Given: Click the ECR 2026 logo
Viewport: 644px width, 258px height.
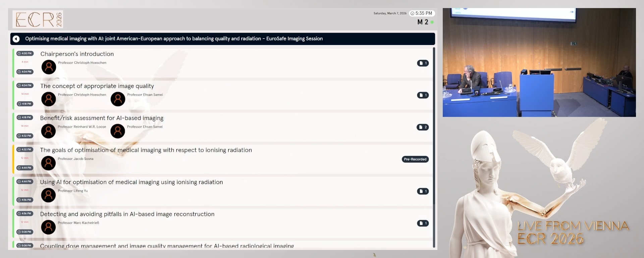Looking at the screenshot, I should click(x=38, y=19).
